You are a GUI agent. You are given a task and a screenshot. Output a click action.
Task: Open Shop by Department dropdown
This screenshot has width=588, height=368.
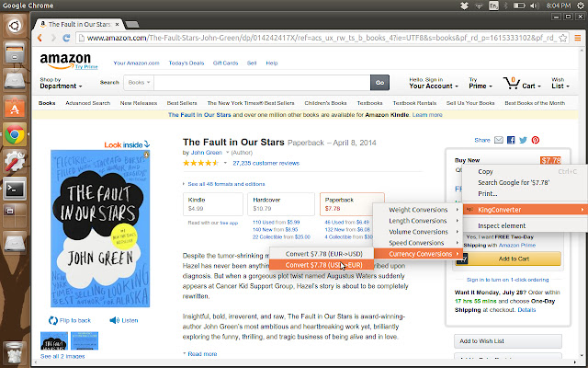tap(61, 83)
